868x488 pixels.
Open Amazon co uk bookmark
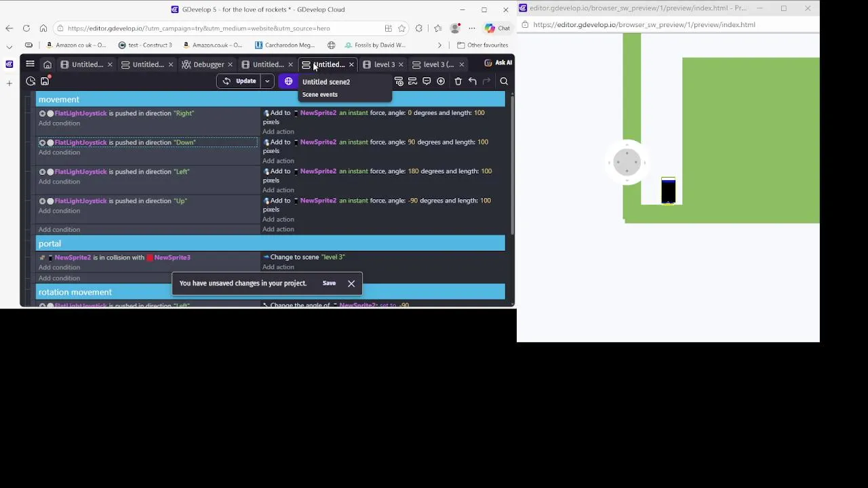click(75, 45)
